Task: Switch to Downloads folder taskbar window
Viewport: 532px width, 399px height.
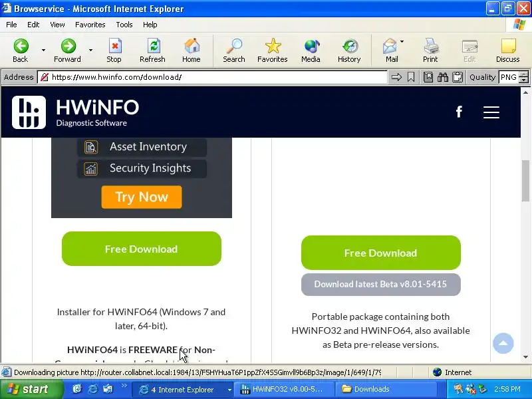Action: coord(386,389)
